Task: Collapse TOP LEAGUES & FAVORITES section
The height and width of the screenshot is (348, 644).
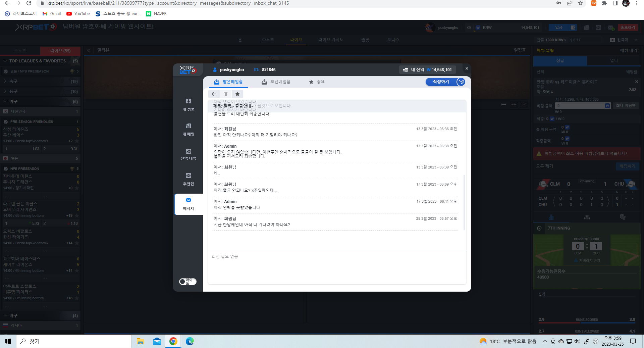Action: [5, 61]
